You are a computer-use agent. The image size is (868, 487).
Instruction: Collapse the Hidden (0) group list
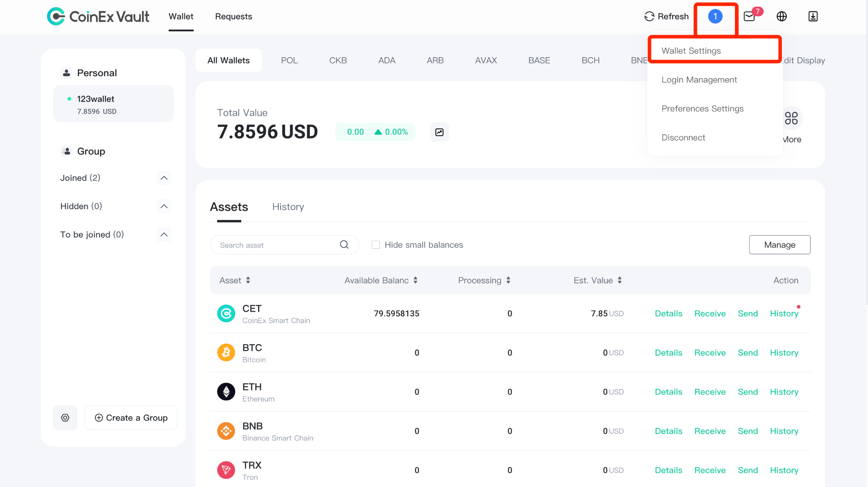tap(164, 206)
